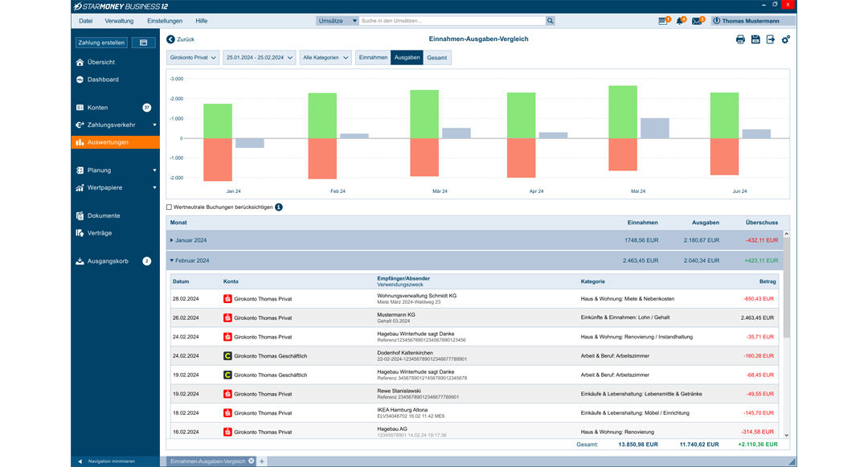Open the mail envelope messages icon
868x467 pixels.
tap(697, 21)
